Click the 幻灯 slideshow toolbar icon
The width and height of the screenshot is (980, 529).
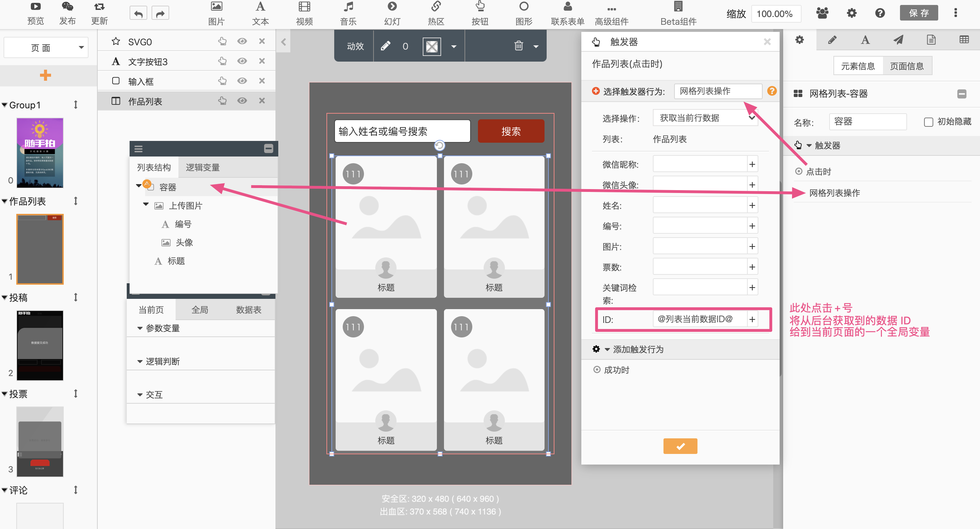(392, 7)
